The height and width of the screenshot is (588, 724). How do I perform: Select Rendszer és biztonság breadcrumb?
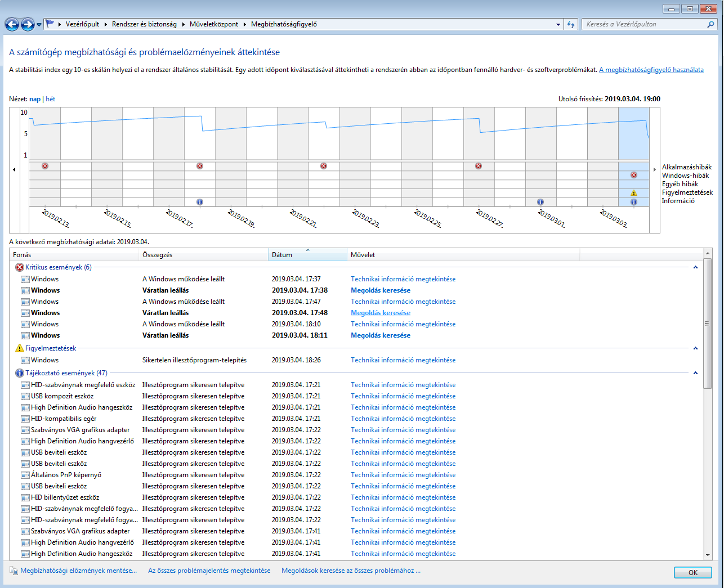click(x=144, y=24)
